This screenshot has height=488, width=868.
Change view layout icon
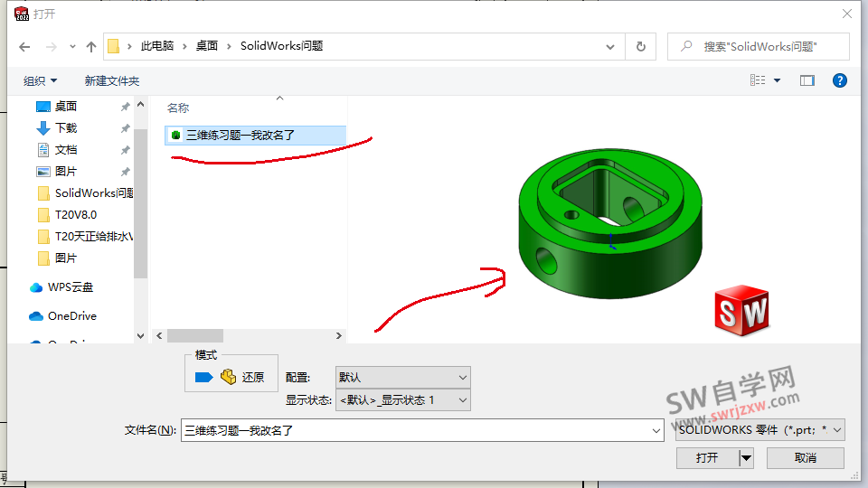tap(758, 80)
